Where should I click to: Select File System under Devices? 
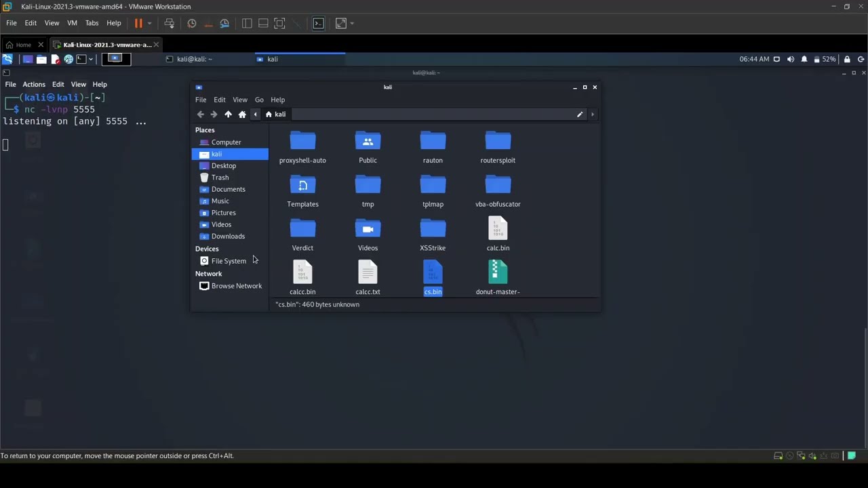230,261
